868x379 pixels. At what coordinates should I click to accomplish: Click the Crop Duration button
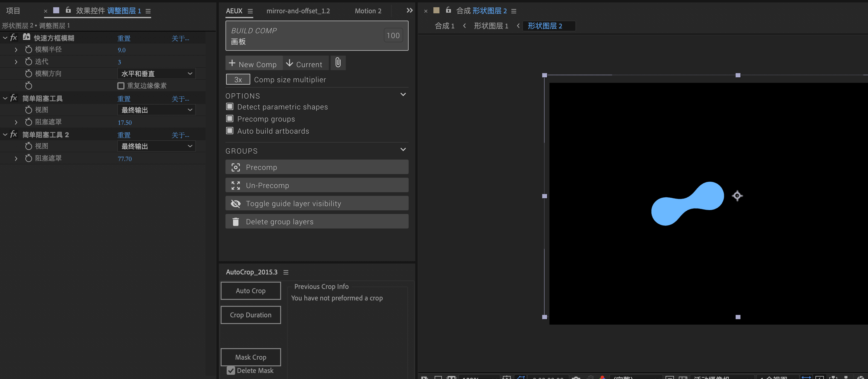tap(251, 315)
